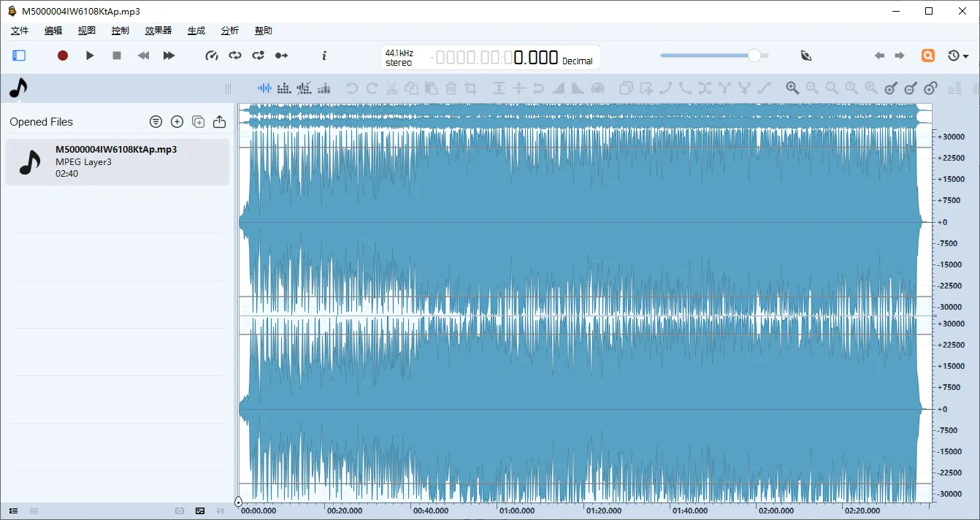Screen dimensions: 980x520
Task: Toggle the sidebar panel visibility
Action: pos(19,56)
